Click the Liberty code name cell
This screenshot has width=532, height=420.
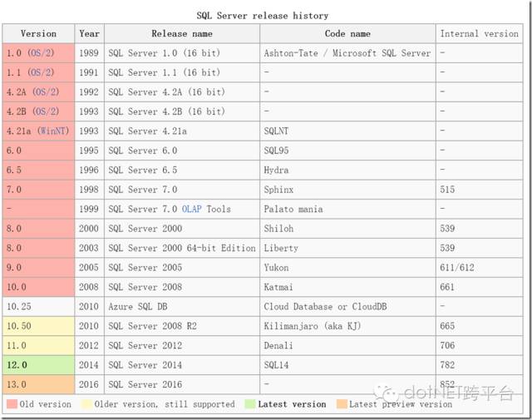347,248
